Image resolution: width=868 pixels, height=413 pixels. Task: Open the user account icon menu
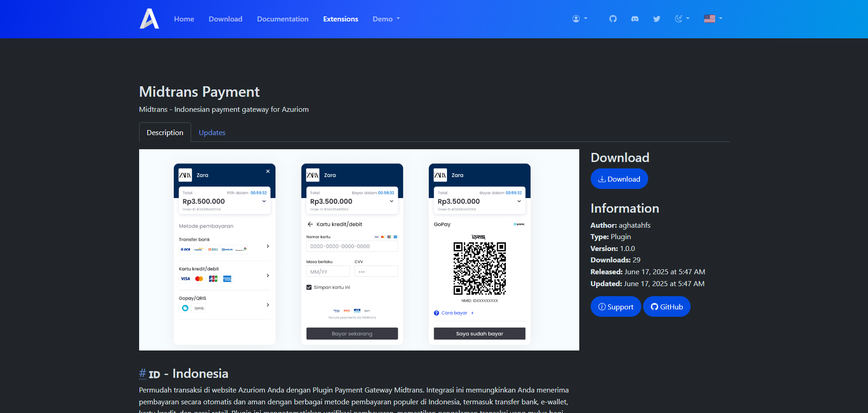point(576,19)
